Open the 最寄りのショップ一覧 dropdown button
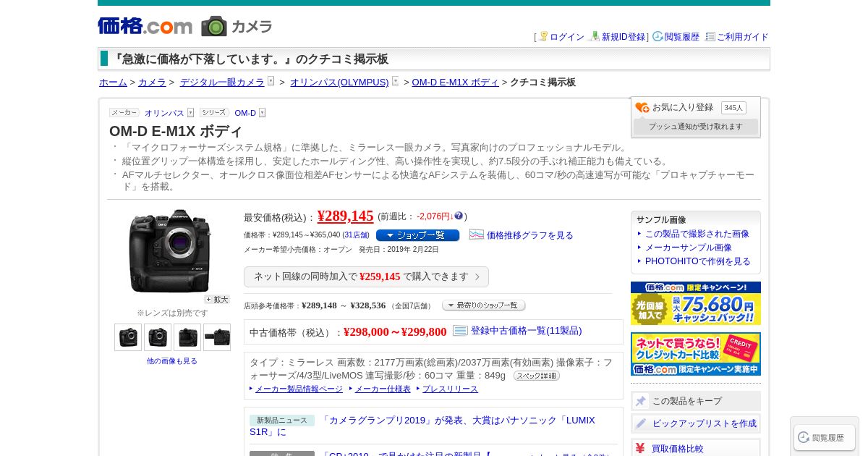This screenshot has height=456, width=868. pos(484,305)
